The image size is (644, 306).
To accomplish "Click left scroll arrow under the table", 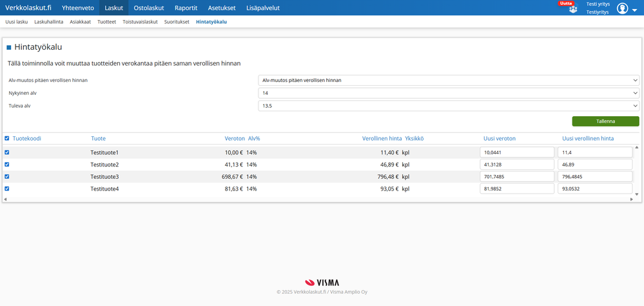I will coord(5,199).
